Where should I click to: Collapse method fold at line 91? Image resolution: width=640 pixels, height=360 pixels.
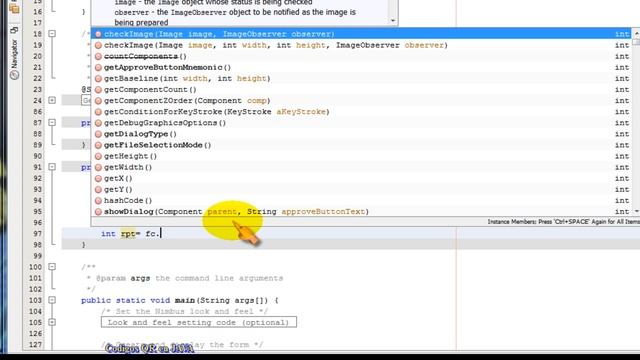(52, 167)
